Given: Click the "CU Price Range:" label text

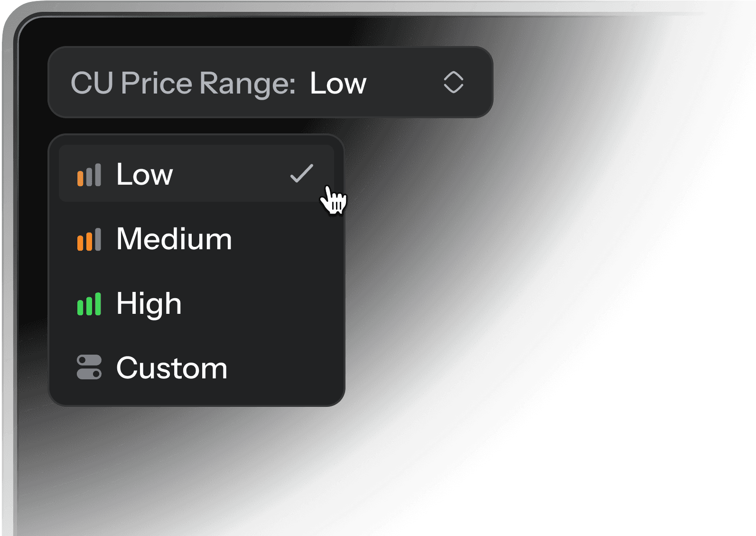Looking at the screenshot, I should [183, 84].
